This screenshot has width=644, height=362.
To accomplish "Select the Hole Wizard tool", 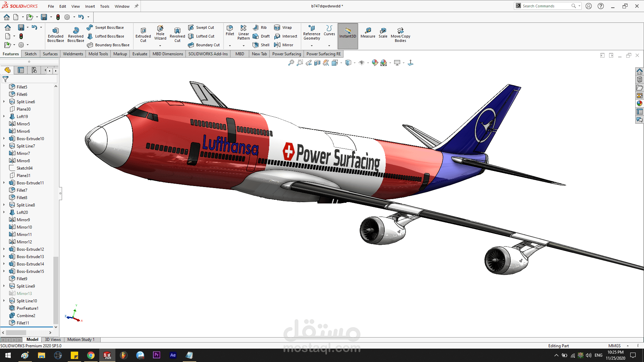I will click(160, 28).
